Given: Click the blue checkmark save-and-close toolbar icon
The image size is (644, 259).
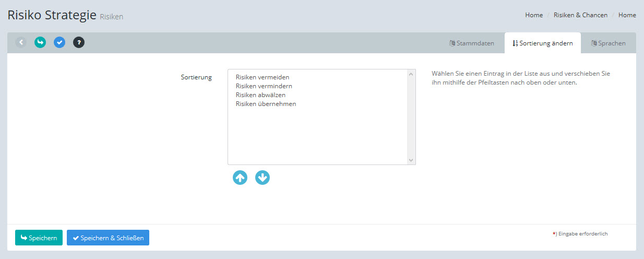Looking at the screenshot, I should (59, 42).
